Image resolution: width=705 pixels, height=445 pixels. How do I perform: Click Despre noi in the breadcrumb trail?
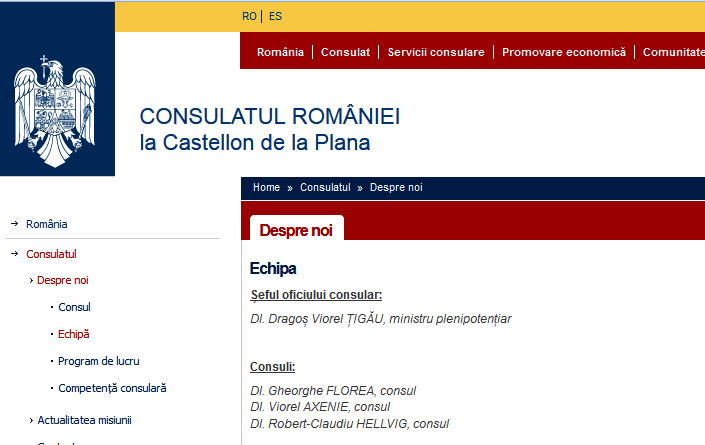(x=396, y=187)
